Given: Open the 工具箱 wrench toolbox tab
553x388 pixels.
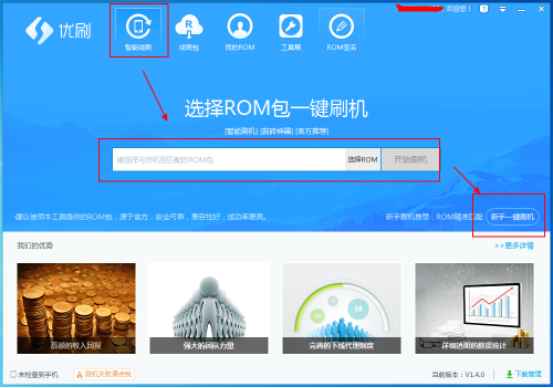Looking at the screenshot, I should (291, 31).
